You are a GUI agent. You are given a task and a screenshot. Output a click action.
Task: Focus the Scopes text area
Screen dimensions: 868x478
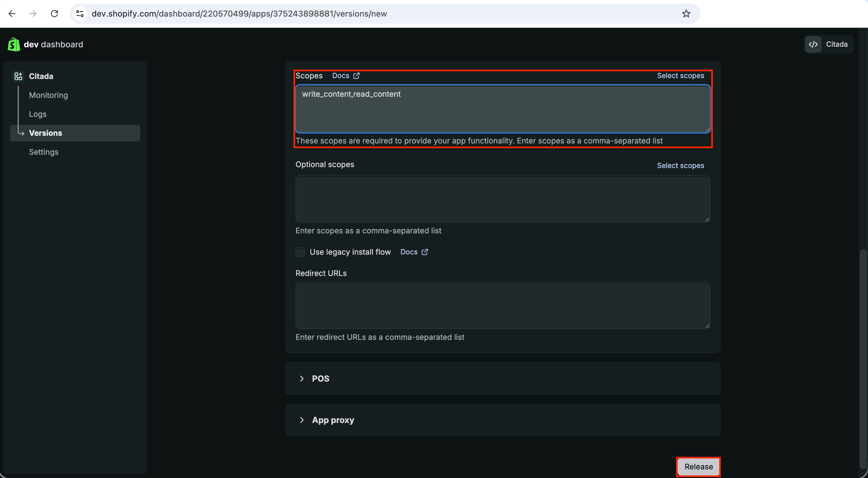pos(502,109)
